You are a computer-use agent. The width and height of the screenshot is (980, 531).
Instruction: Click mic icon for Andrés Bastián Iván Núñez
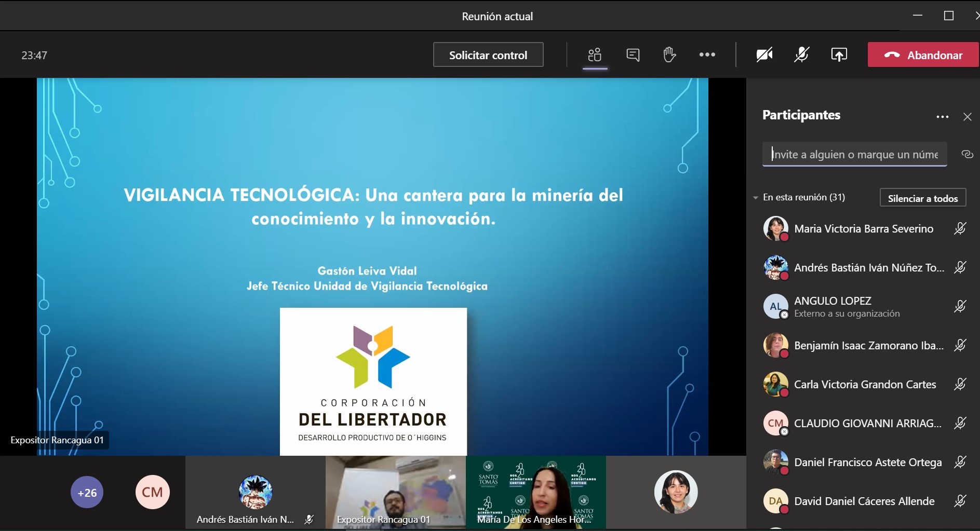pyautogui.click(x=960, y=268)
